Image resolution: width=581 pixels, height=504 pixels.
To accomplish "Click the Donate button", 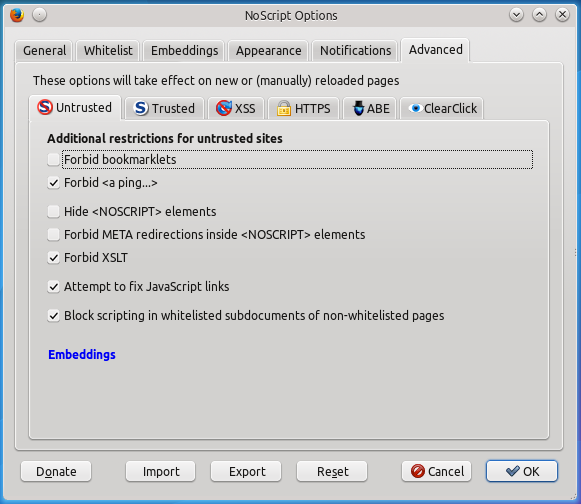I will tap(56, 471).
